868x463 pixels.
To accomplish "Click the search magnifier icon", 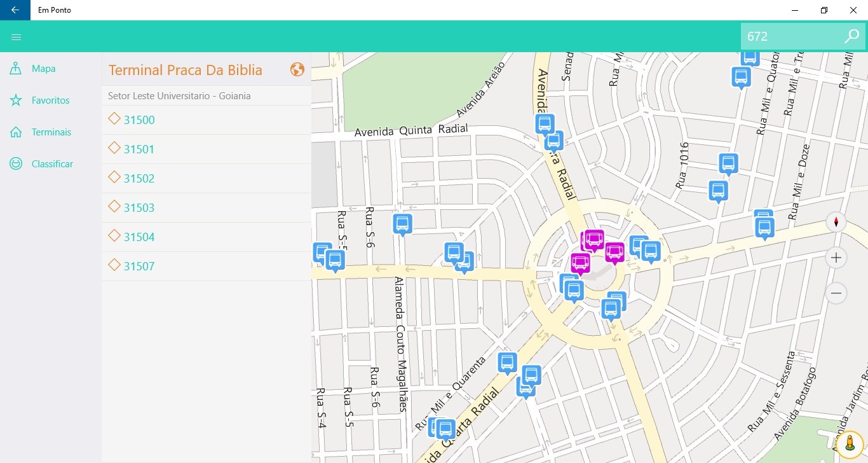I will tap(851, 36).
